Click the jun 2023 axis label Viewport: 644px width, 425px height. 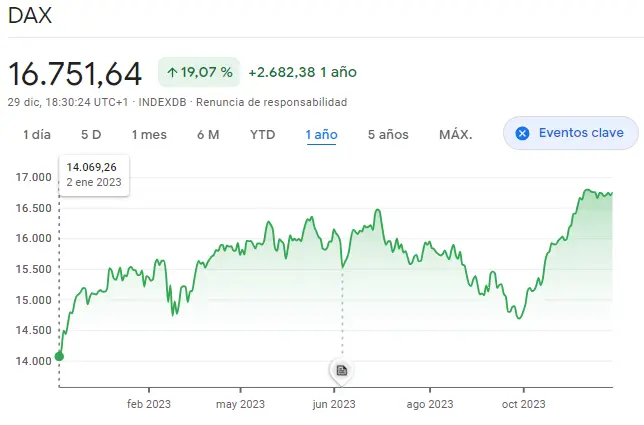[334, 404]
